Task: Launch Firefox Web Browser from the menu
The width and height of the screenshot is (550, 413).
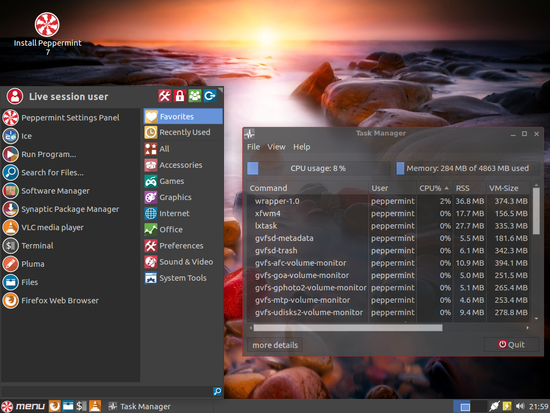Action: pos(70,300)
